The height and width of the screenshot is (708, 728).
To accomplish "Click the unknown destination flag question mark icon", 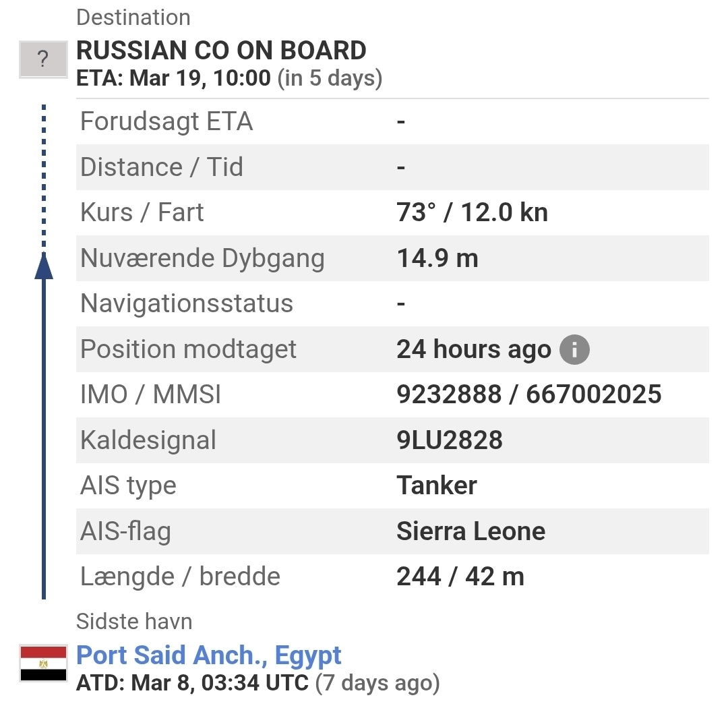I will point(42,59).
